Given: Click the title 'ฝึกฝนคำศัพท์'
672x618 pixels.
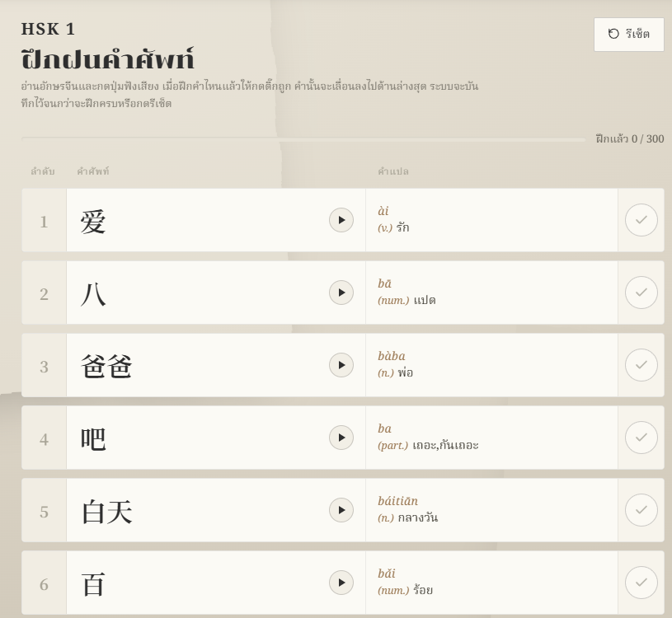Looking at the screenshot, I should point(107,59).
